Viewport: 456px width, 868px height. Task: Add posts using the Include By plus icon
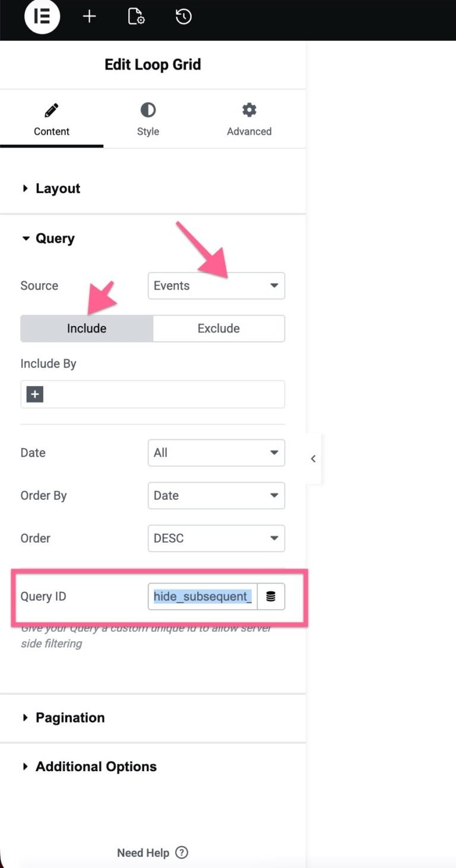34,394
